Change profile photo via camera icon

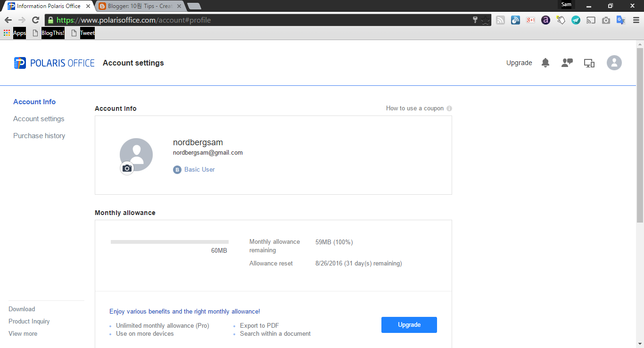(x=127, y=168)
